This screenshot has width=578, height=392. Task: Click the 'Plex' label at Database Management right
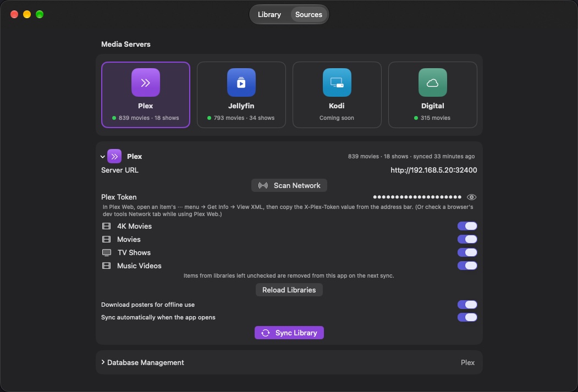467,362
